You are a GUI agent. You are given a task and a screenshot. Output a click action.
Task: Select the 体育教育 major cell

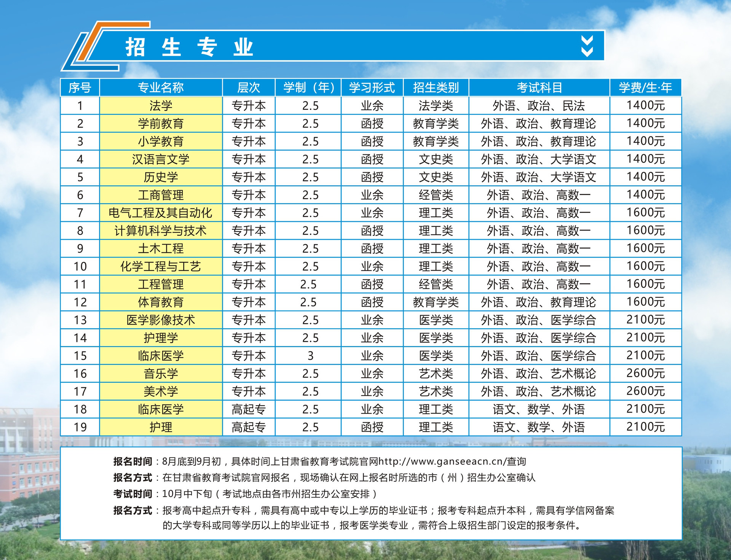click(161, 302)
